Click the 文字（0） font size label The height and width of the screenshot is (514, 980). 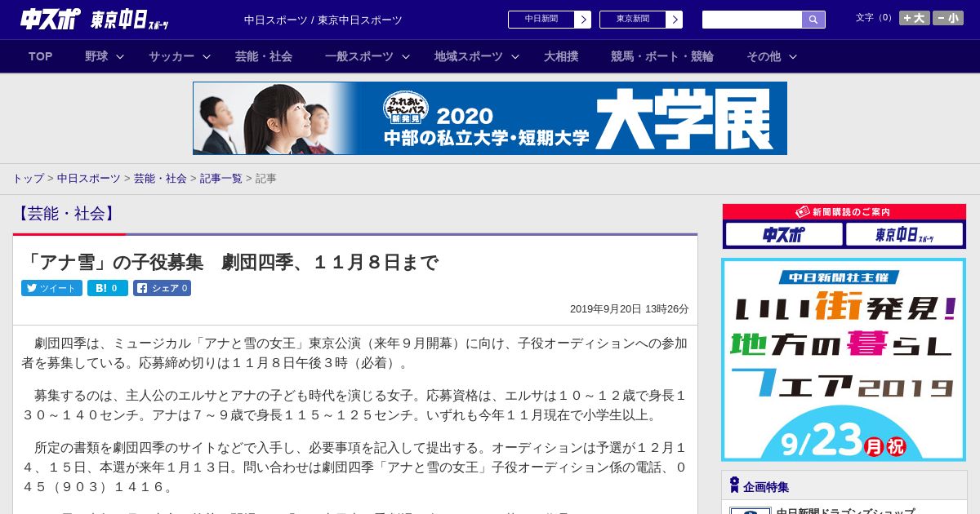[875, 18]
